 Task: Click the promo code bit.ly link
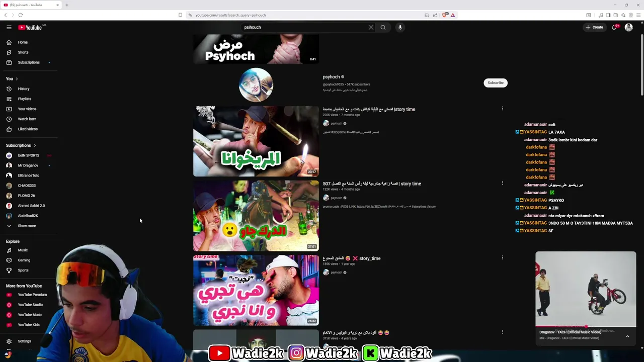point(372,207)
